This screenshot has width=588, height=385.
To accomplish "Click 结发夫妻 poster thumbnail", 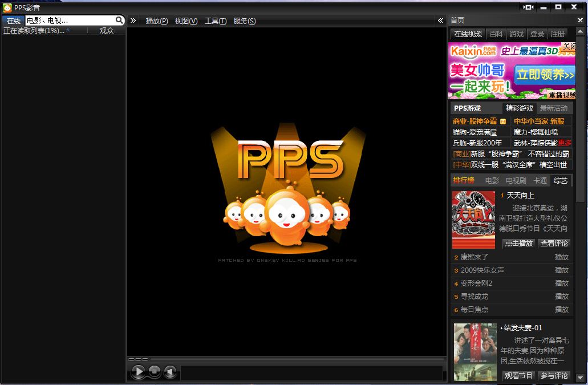I will (x=475, y=352).
